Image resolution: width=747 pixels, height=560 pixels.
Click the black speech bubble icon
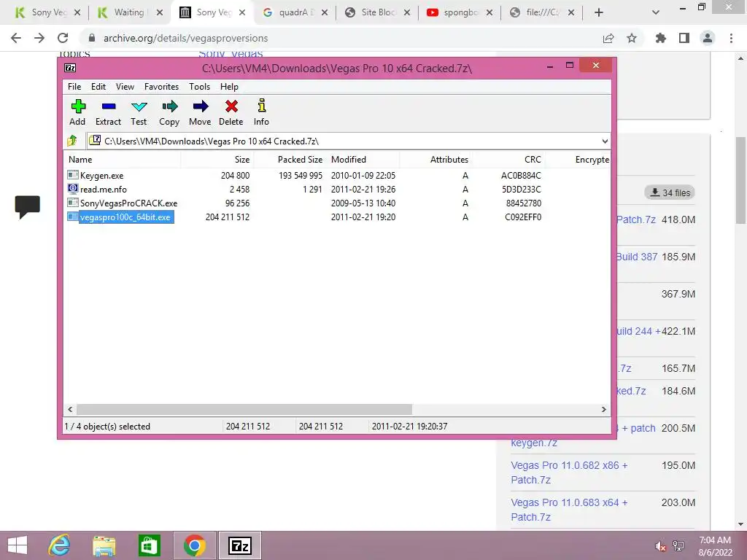point(28,206)
